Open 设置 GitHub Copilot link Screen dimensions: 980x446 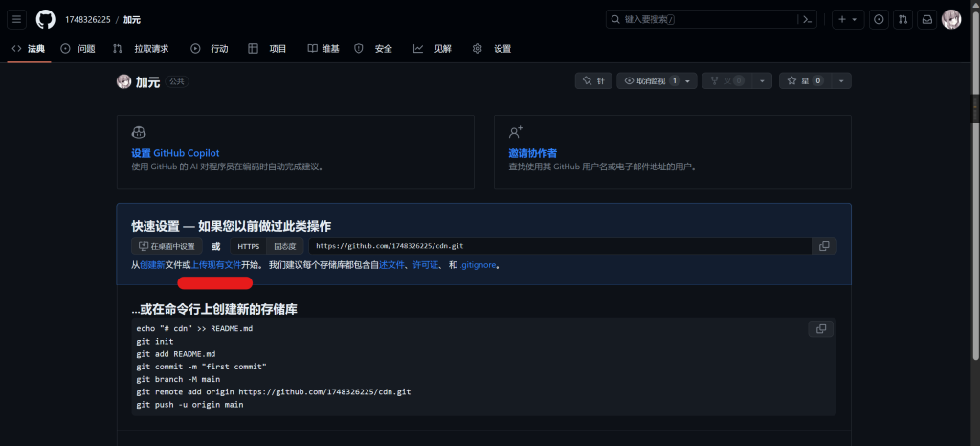coord(175,153)
